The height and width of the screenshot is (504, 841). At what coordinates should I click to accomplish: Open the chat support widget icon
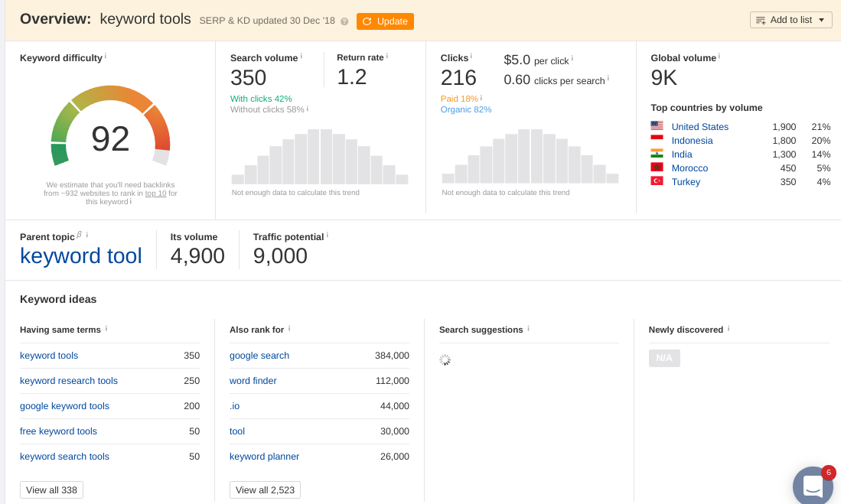[813, 486]
